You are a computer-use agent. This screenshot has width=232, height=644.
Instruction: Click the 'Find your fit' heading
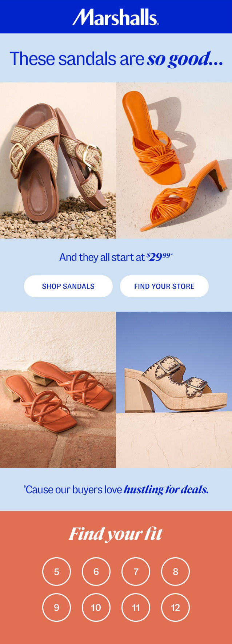coord(116,534)
